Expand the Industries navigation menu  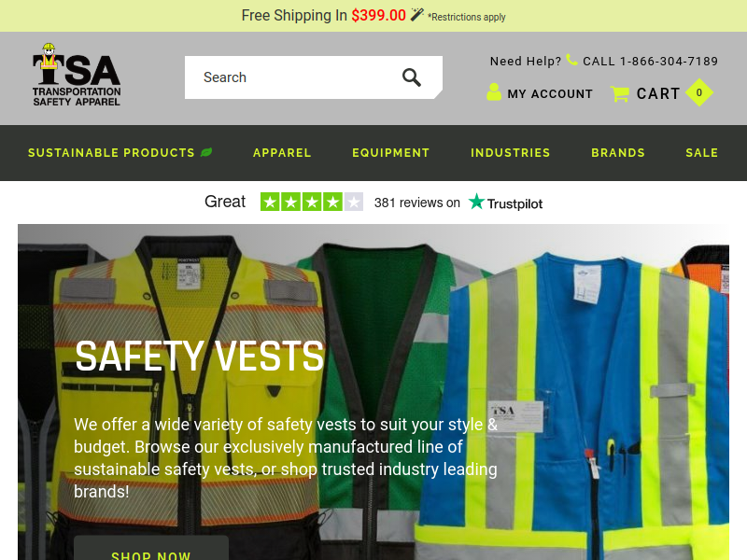click(x=510, y=153)
